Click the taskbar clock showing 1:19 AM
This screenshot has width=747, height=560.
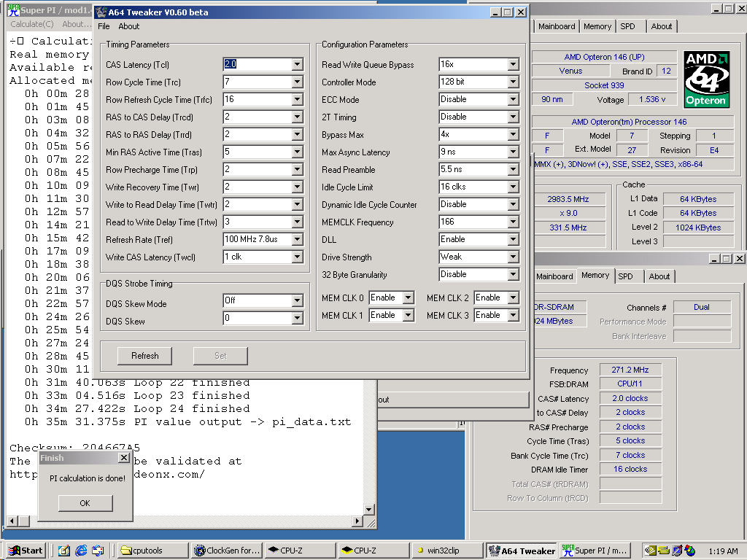723,551
